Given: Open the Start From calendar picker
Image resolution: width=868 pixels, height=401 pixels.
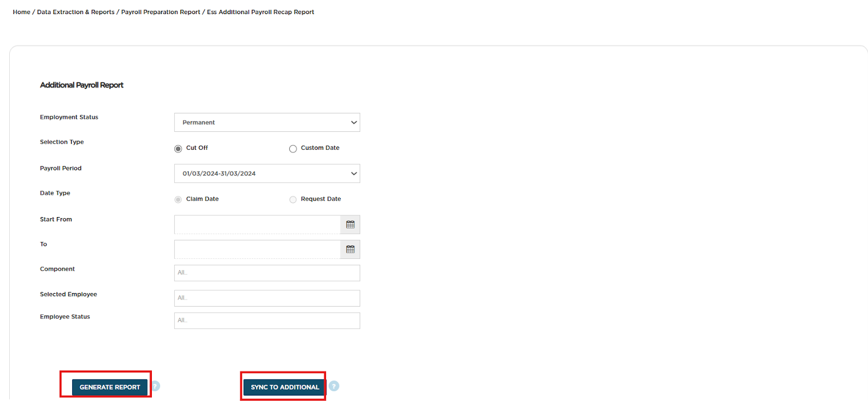Looking at the screenshot, I should pos(350,225).
